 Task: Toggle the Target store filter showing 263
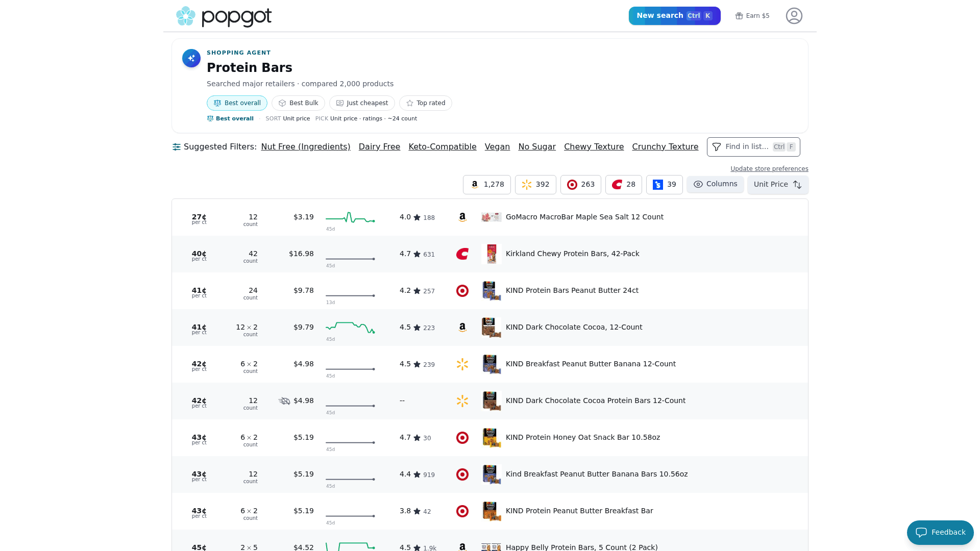pyautogui.click(x=581, y=185)
